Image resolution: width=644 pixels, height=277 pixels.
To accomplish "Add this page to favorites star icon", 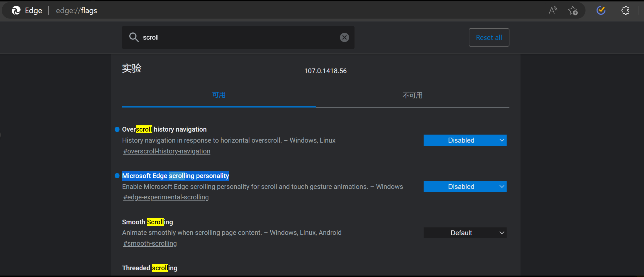I will coord(573,10).
